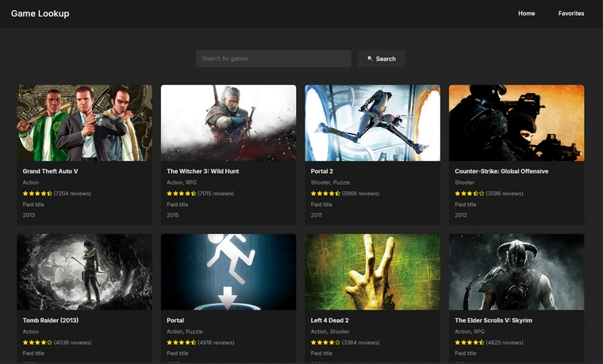Click The Witcher 3: Wild Hunt title

tap(202, 171)
